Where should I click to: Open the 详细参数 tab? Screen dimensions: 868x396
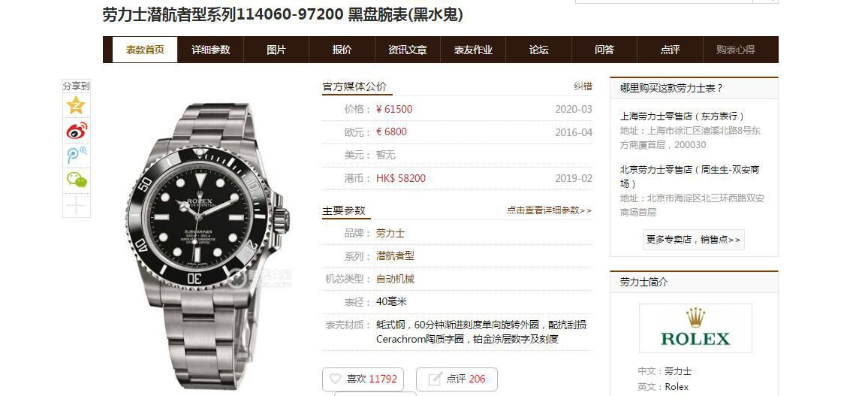[211, 50]
